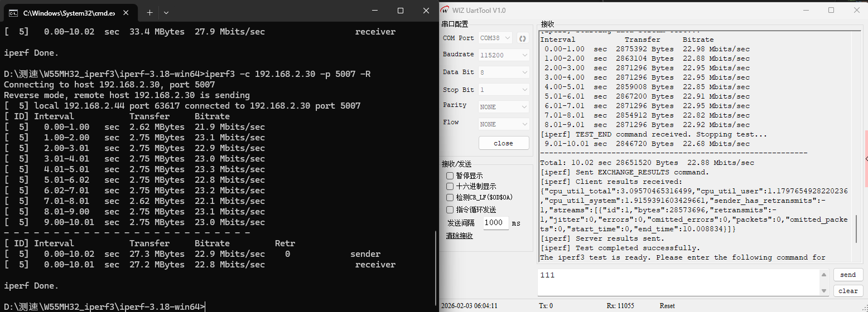Screen dimensions: 868x312
Task: Maximize the WIZ UartTool window
Action: click(831, 10)
